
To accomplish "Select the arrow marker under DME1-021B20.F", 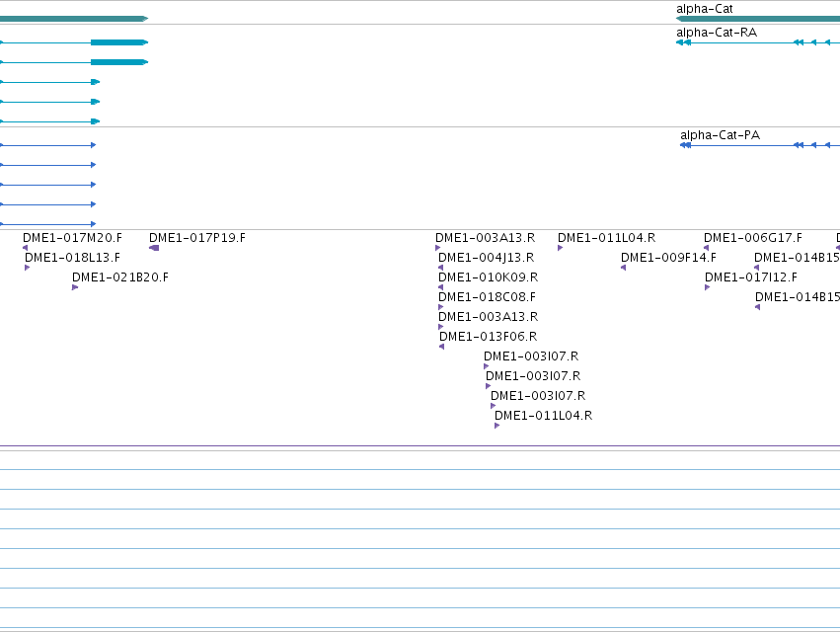I will pos(75,287).
